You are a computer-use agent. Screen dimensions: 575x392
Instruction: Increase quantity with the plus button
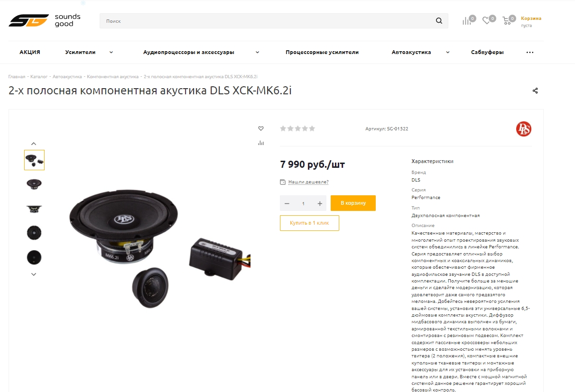(320, 203)
